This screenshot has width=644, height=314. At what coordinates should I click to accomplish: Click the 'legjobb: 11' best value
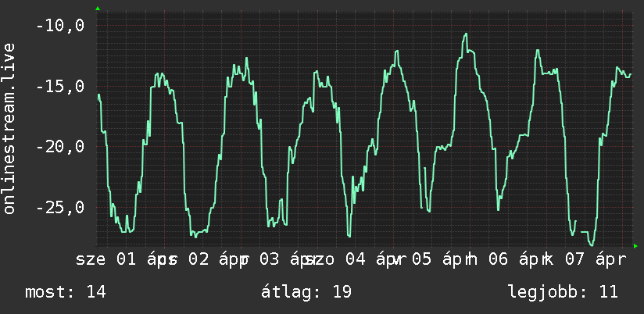tap(563, 292)
